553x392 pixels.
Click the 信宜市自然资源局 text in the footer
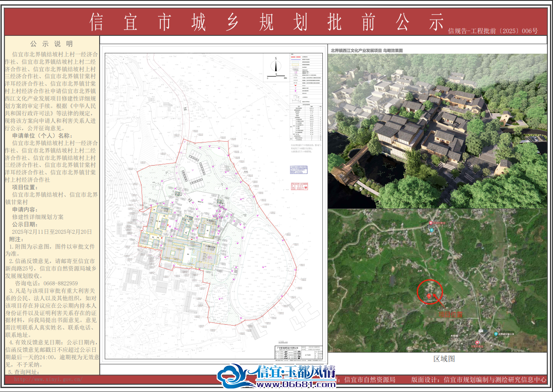pyautogui.click(x=370, y=380)
